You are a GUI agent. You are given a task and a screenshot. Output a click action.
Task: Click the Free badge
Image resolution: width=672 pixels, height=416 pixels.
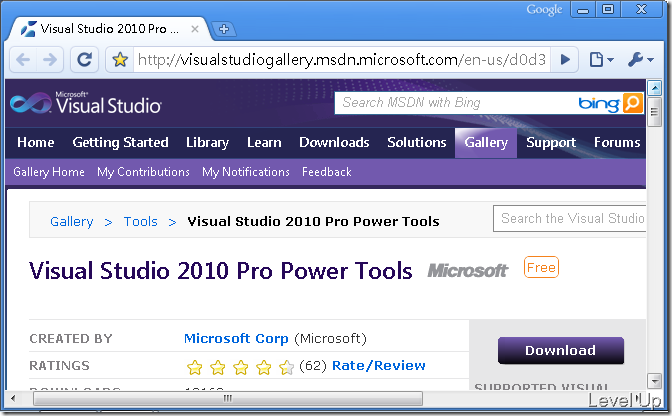coord(541,267)
